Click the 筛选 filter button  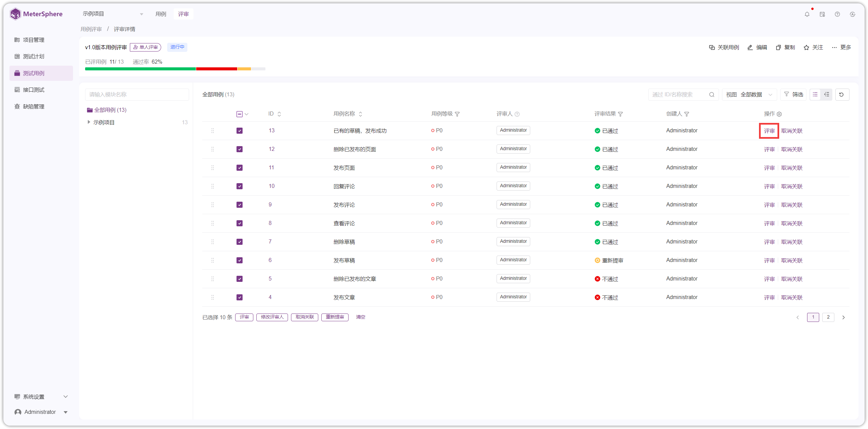tap(794, 94)
